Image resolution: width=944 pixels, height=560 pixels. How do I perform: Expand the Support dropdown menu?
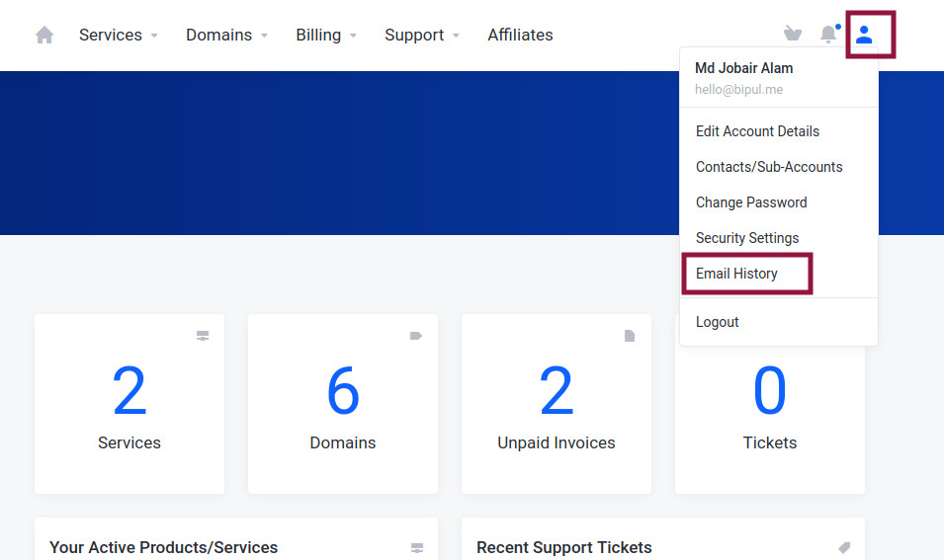pyautogui.click(x=423, y=35)
